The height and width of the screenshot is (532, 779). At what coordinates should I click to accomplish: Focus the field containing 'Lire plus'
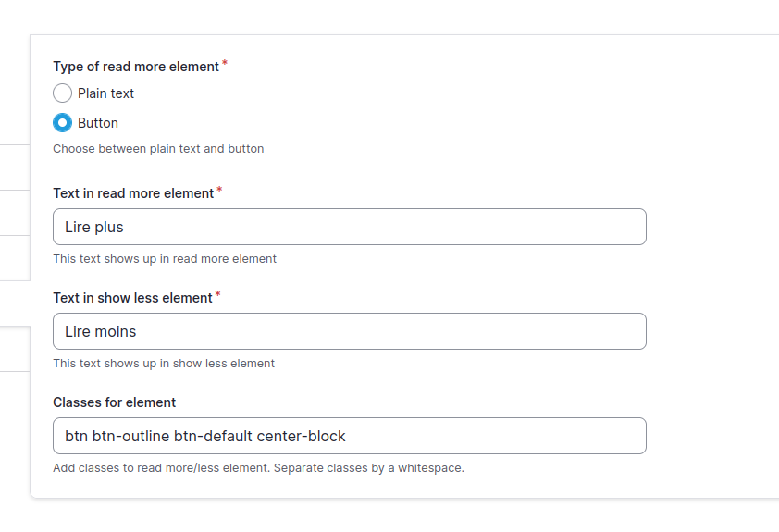coord(350,227)
